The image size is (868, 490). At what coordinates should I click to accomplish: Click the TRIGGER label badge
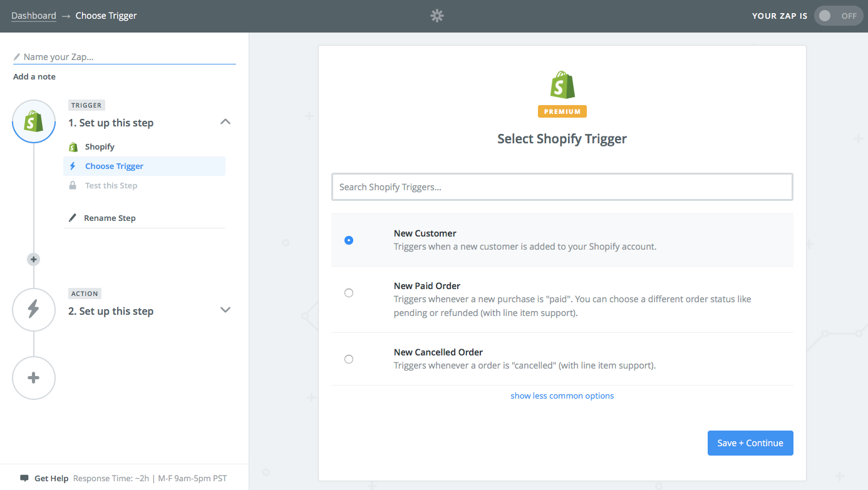(x=86, y=105)
